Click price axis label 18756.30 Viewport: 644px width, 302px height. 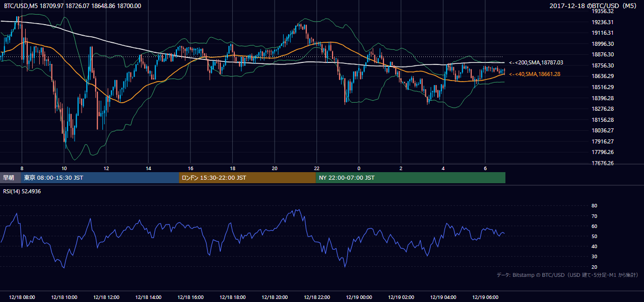click(x=603, y=65)
